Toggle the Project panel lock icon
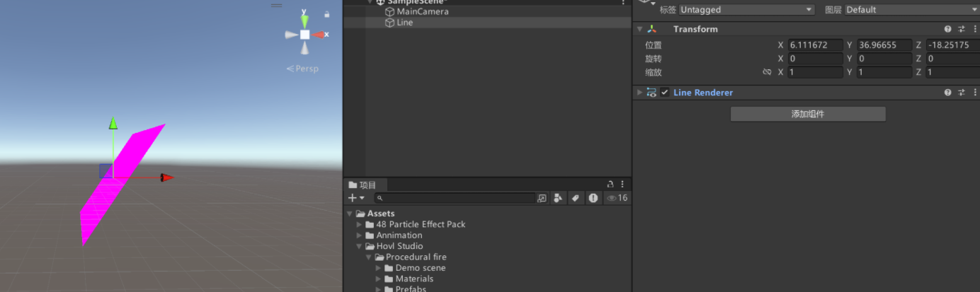This screenshot has height=292, width=980. 610,185
